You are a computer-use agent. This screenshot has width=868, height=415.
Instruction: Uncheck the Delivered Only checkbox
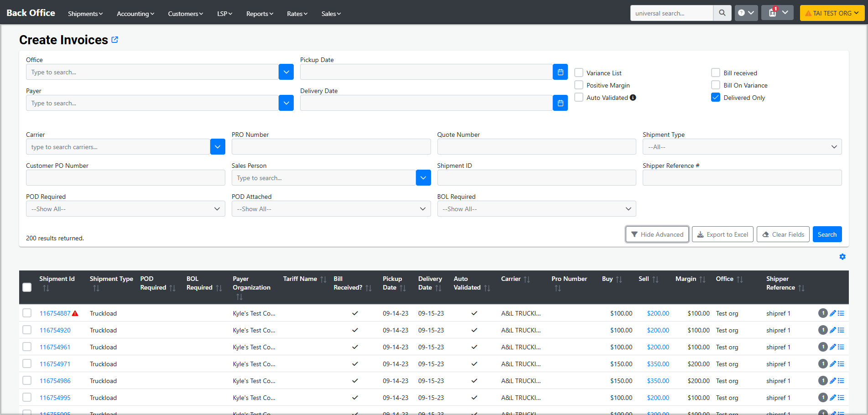716,98
